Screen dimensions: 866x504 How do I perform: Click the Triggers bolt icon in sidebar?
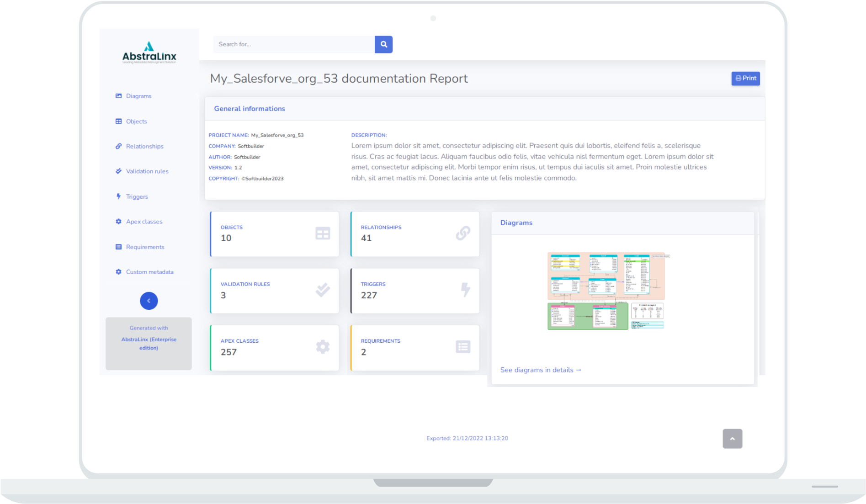pyautogui.click(x=118, y=196)
